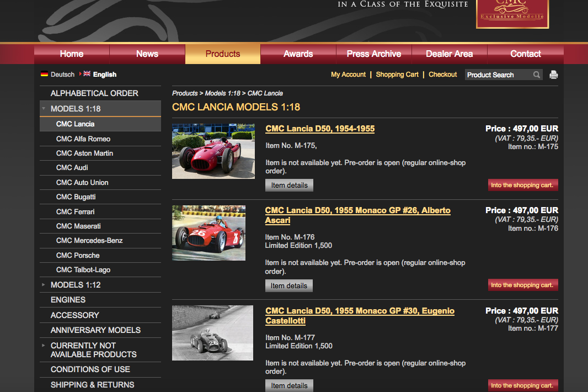This screenshot has height=392, width=588.
Task: View item details for Monaco GP #26
Action: pyautogui.click(x=288, y=285)
